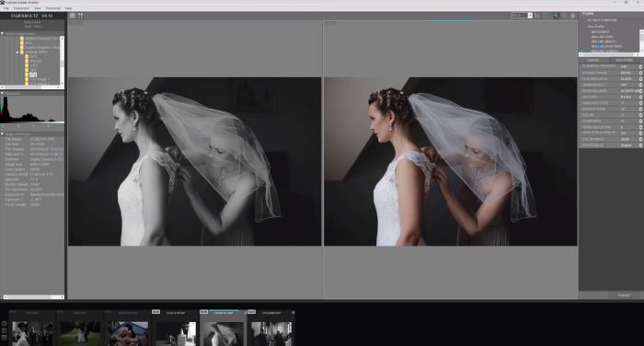Open the Conversion menu
The image size is (644, 346).
[x=21, y=8]
